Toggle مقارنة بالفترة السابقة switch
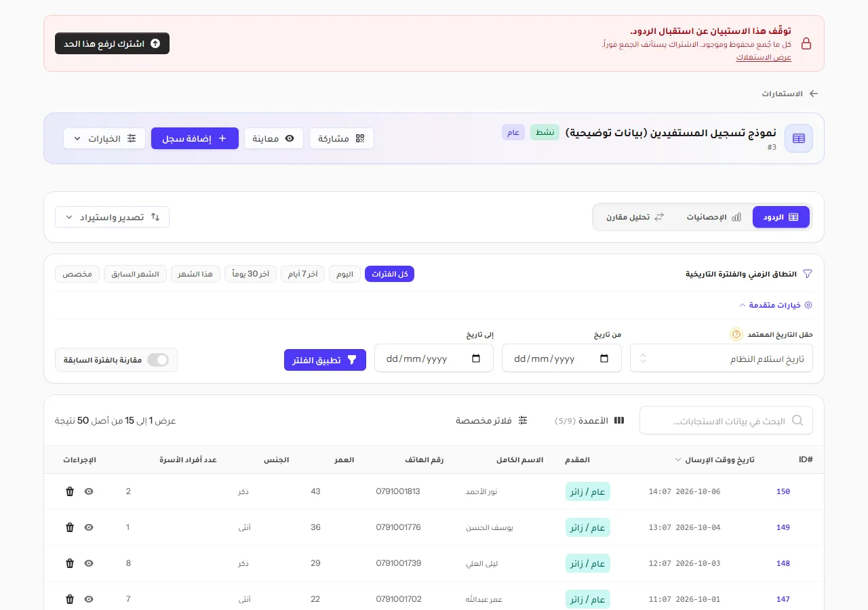Screen dimensions: 868x610 pos(158,360)
